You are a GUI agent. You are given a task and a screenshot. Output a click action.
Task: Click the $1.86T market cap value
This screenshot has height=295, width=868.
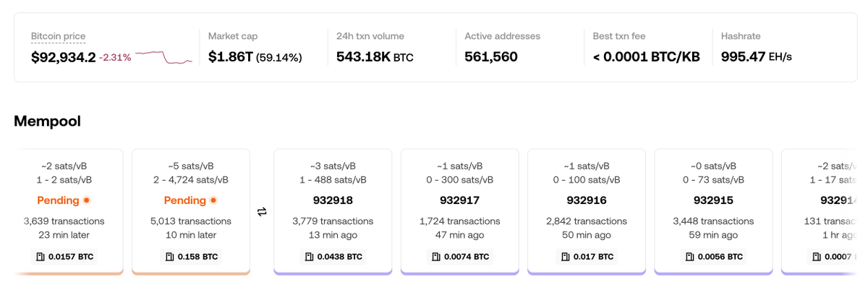pos(230,57)
